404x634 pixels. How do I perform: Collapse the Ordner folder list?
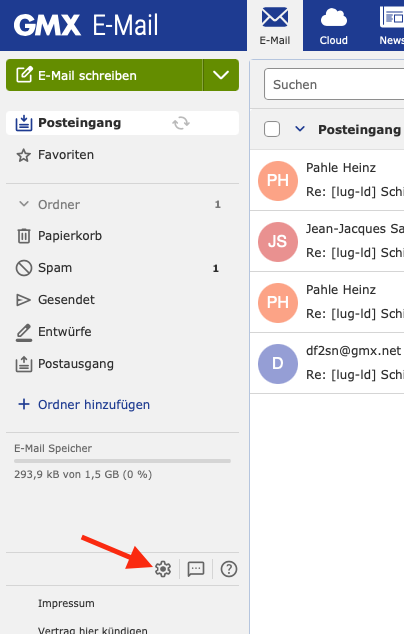24,204
